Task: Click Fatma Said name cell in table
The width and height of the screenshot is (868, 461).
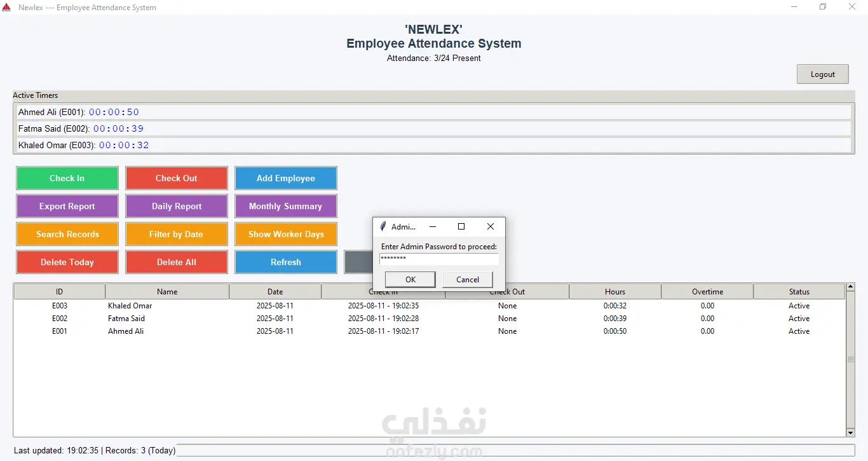Action: pyautogui.click(x=126, y=319)
